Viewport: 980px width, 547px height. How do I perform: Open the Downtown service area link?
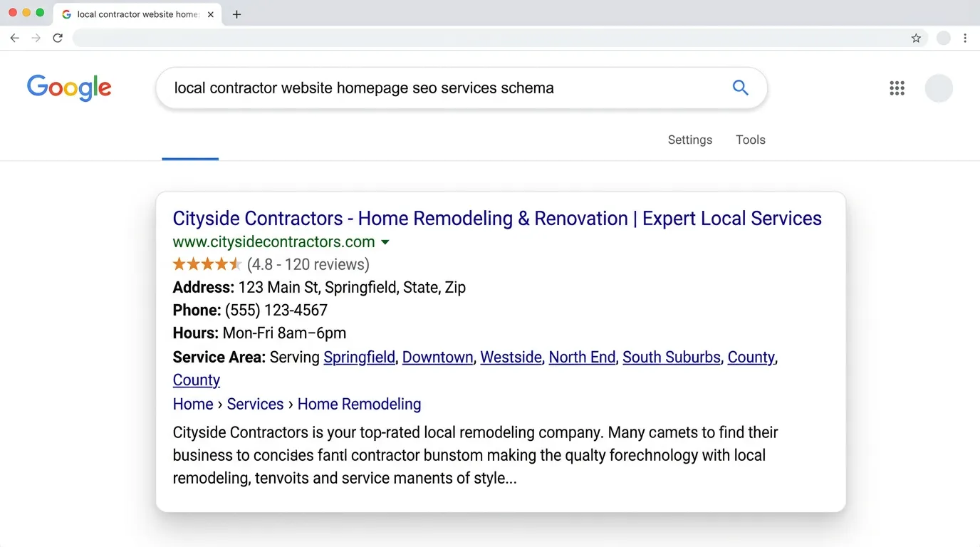(x=438, y=357)
